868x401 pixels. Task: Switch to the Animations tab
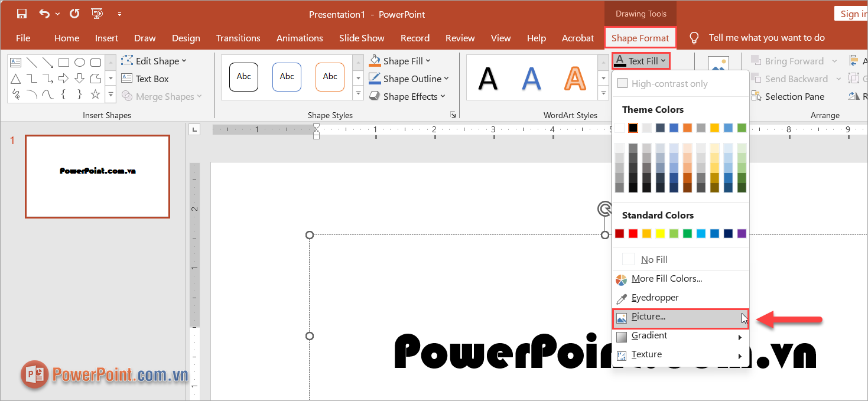click(300, 37)
